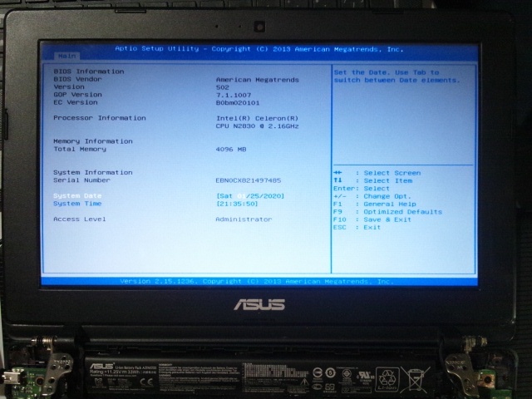Click the EC version value B0bm020101
Viewport: 532px width, 399px height.
[x=238, y=103]
